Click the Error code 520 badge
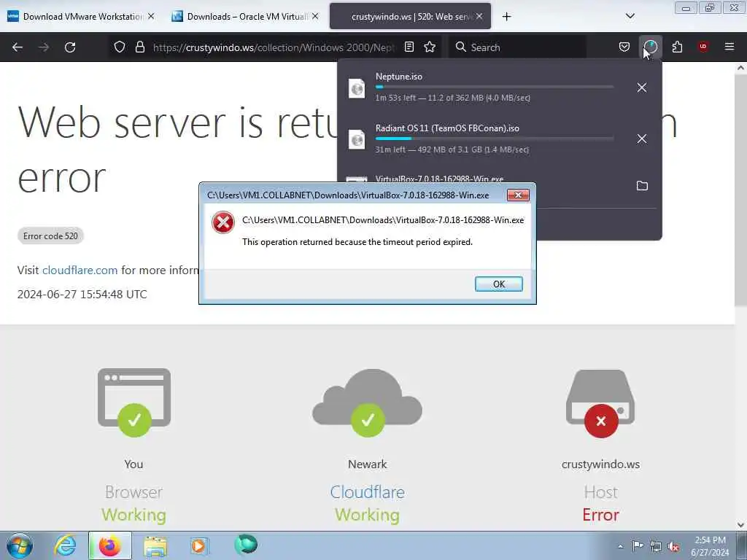Image resolution: width=747 pixels, height=560 pixels. point(50,236)
